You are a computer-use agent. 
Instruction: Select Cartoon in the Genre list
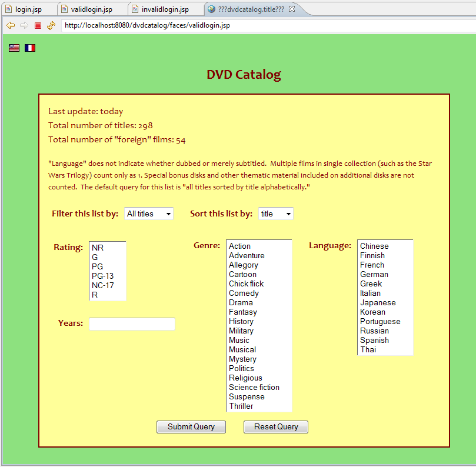point(259,274)
